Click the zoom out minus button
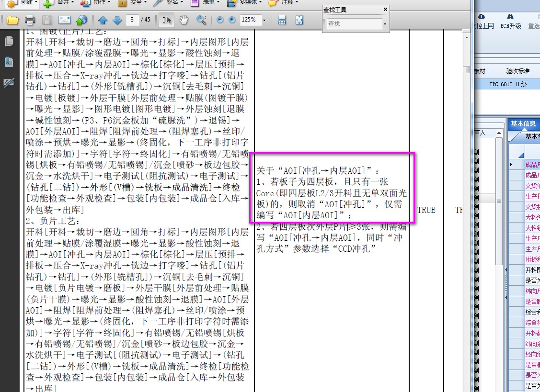 (x=220, y=20)
